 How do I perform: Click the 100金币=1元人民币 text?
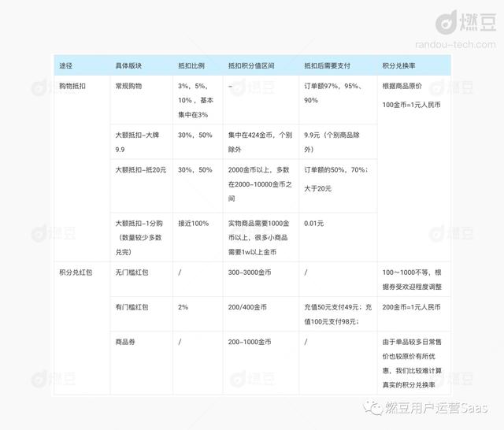[x=411, y=105]
